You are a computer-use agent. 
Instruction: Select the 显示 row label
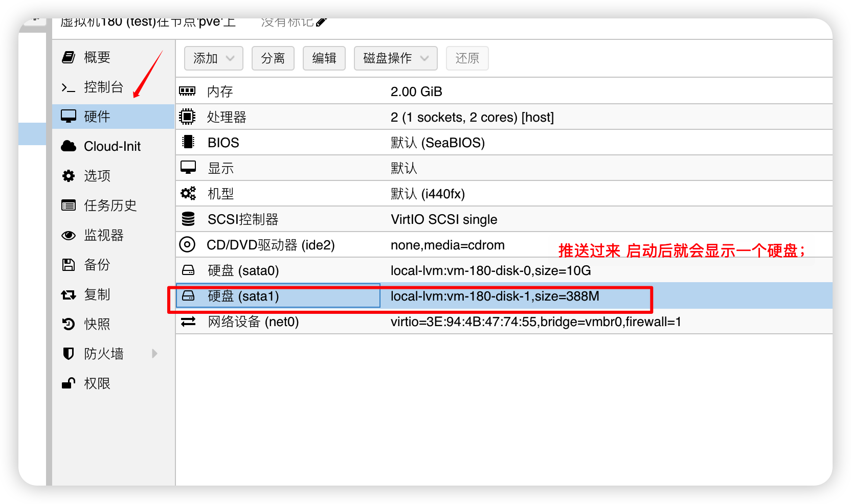pyautogui.click(x=220, y=168)
